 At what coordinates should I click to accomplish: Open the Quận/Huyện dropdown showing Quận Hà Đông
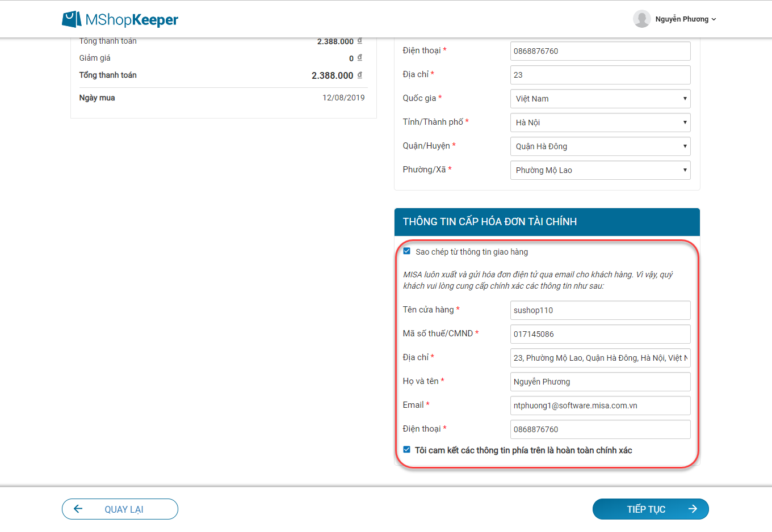pos(600,146)
